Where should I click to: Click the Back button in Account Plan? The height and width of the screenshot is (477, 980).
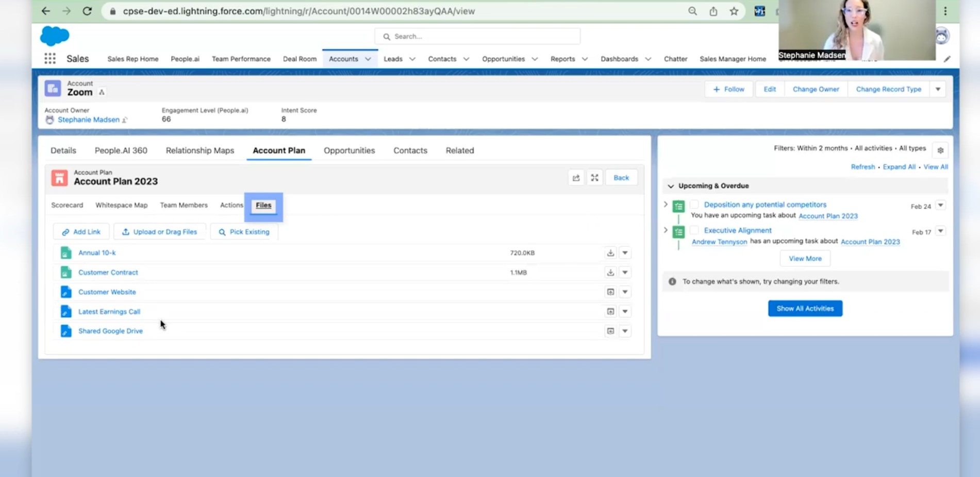point(621,178)
